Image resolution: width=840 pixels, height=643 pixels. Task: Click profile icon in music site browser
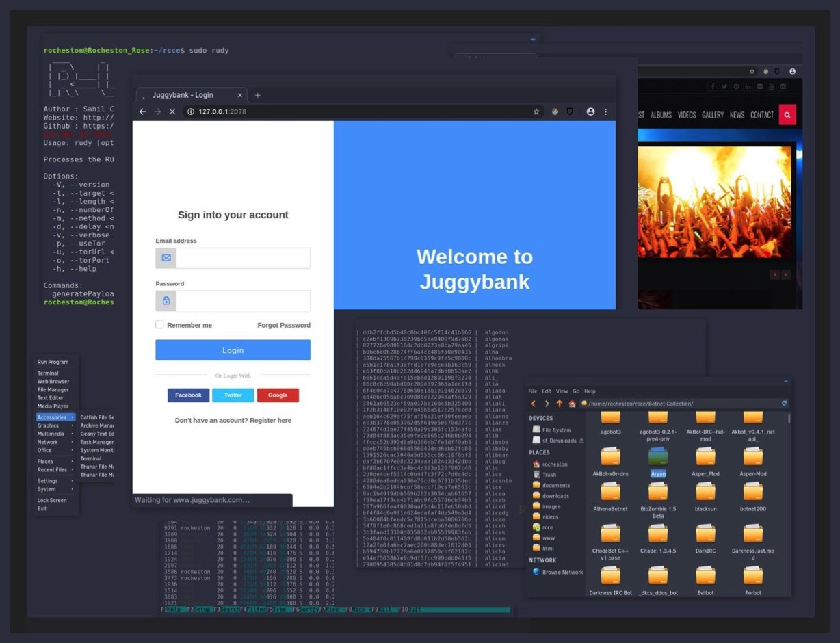point(792,71)
